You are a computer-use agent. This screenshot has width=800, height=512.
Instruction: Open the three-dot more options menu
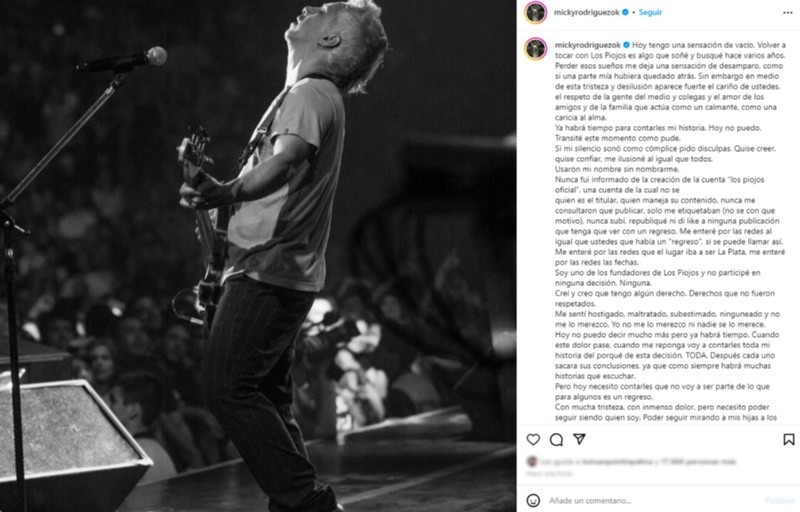click(x=788, y=13)
